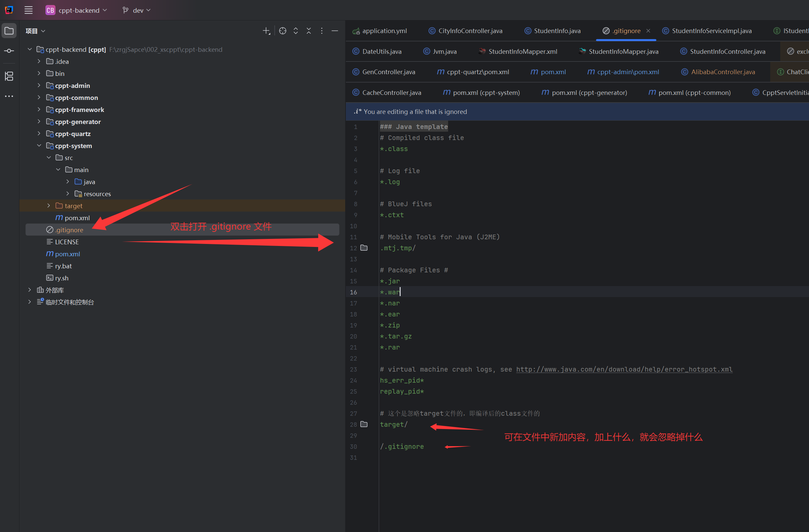Image resolution: width=809 pixels, height=532 pixels.
Task: Create new file with the plus icon
Action: click(266, 31)
